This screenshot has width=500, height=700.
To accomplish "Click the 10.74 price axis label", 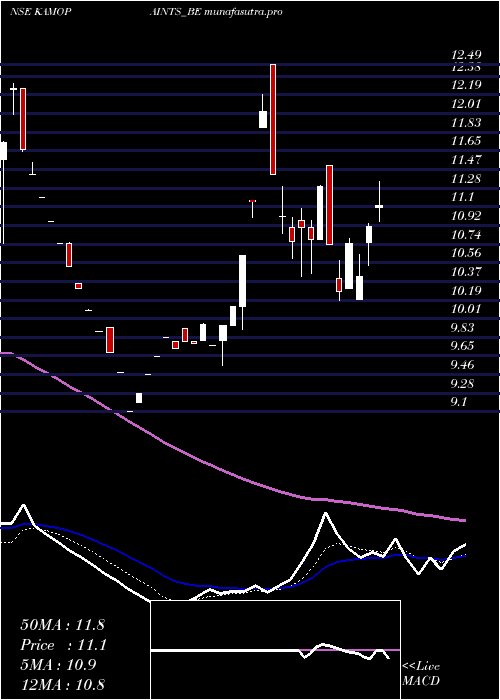I will click(x=466, y=234).
